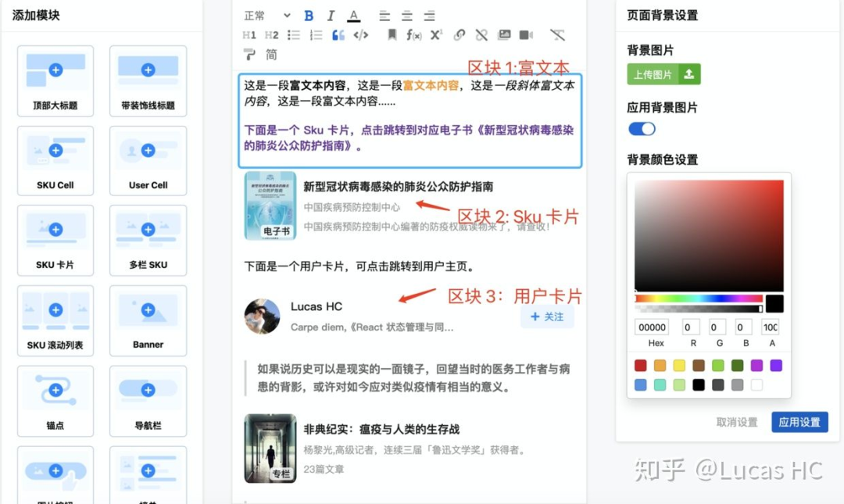
Task: Open the 新型冠状病毒感染的肺炎公众防护指南 ebook card
Action: tap(410, 206)
